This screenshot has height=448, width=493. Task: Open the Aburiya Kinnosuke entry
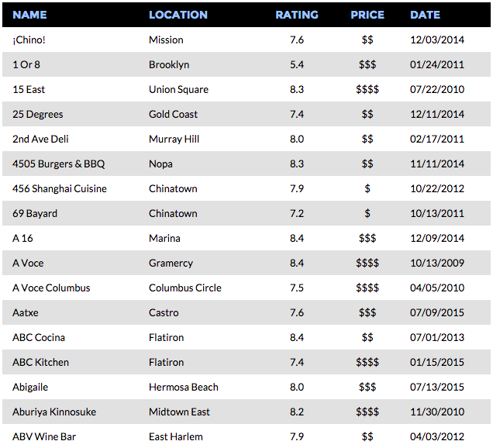54,412
